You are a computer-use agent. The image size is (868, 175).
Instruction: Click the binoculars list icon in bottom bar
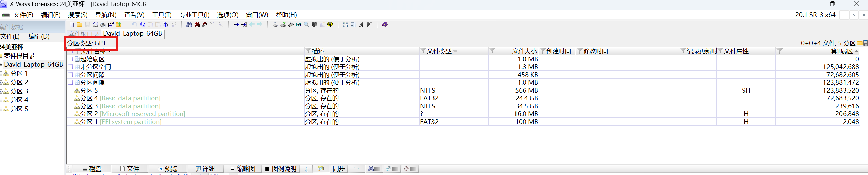point(374,169)
